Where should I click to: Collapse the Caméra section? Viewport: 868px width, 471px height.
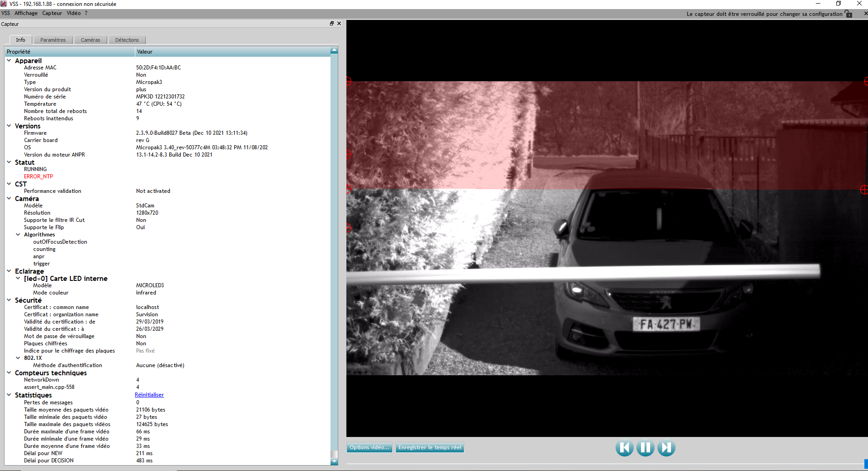[9, 198]
